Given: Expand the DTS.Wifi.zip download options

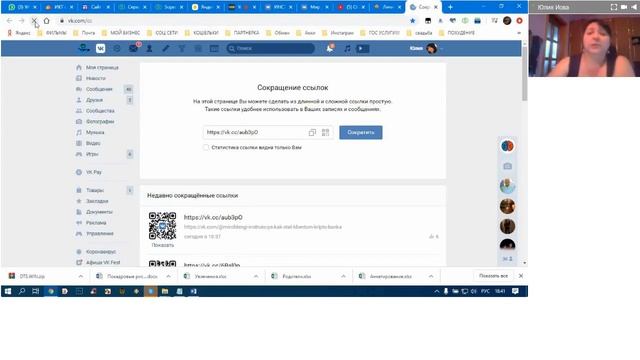Looking at the screenshot, I should point(80,276).
